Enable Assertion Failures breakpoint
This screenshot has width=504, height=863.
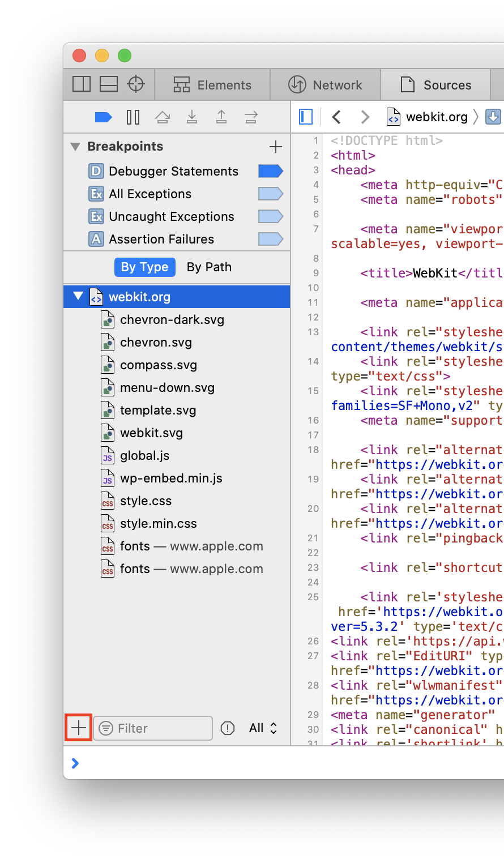point(270,239)
